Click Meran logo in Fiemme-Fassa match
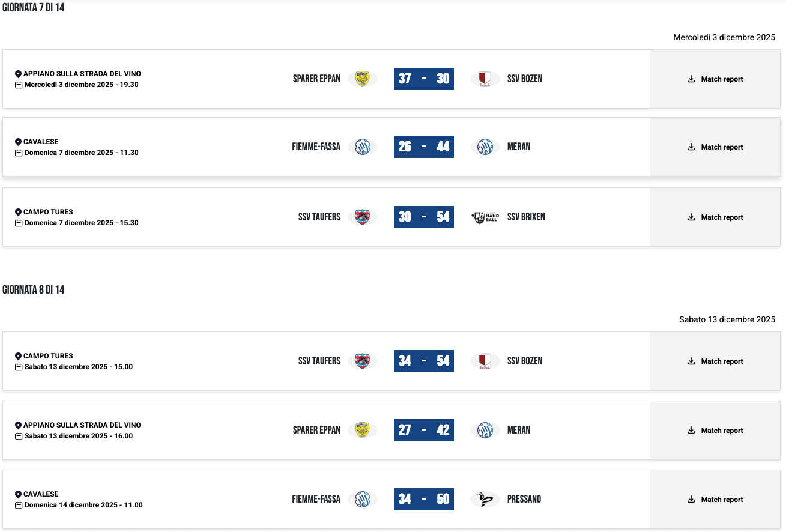The image size is (786, 532). 485,147
